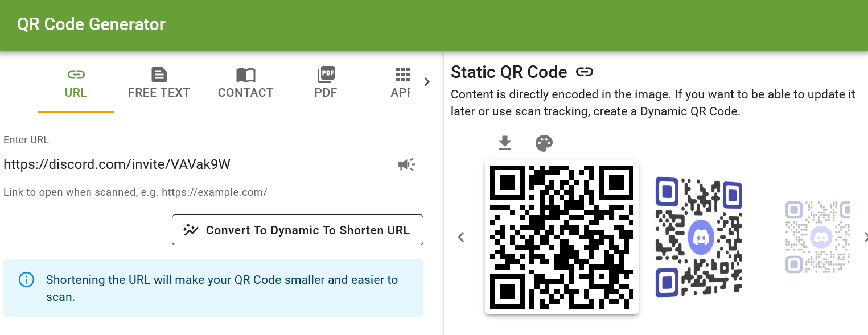This screenshot has width=868, height=335.
Task: Open the partially visible APP tab
Action: coord(401,84)
